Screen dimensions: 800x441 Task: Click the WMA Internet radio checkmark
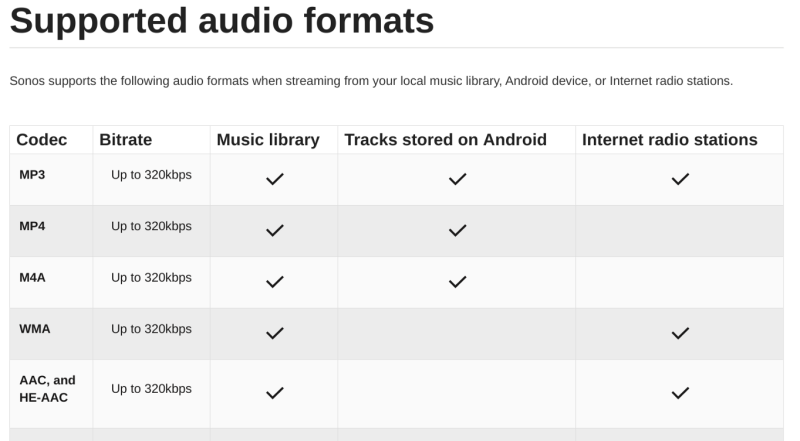[680, 333]
